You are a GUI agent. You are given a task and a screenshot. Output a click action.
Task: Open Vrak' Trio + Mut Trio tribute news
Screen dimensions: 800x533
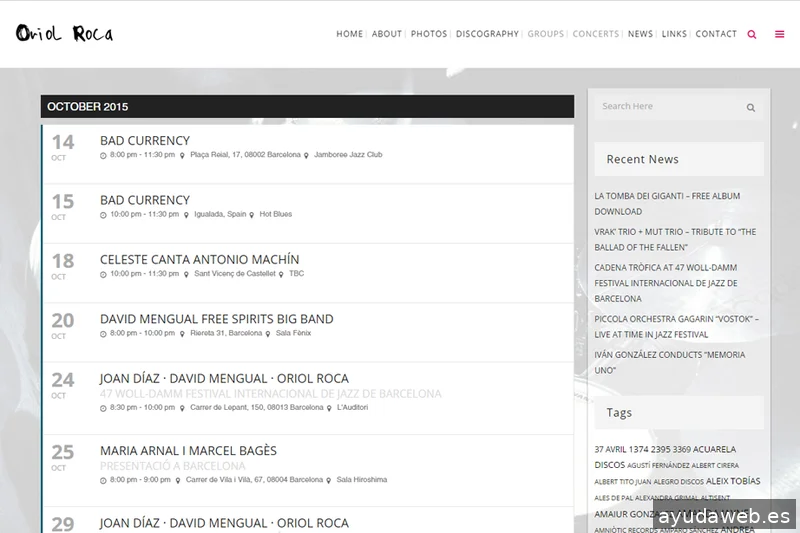point(675,240)
